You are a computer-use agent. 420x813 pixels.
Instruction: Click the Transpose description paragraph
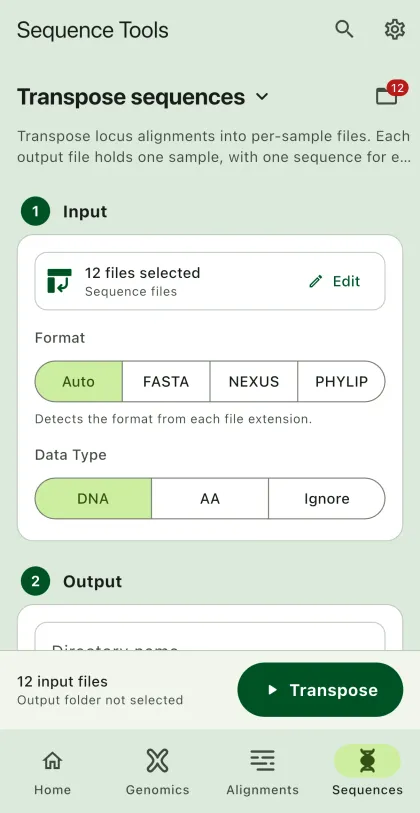tap(214, 147)
